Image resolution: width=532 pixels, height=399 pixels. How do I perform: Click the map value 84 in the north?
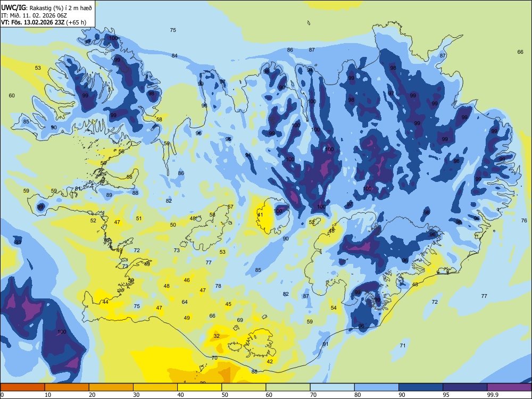tap(174, 56)
